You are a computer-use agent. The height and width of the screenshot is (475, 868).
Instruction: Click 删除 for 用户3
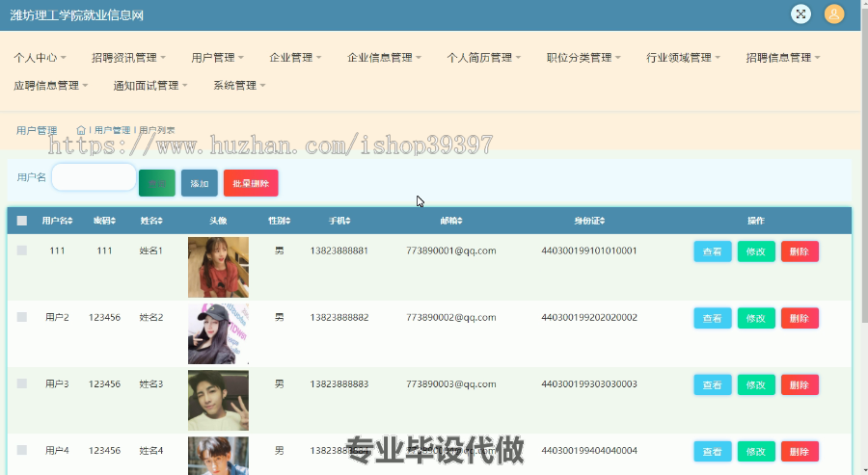click(800, 384)
